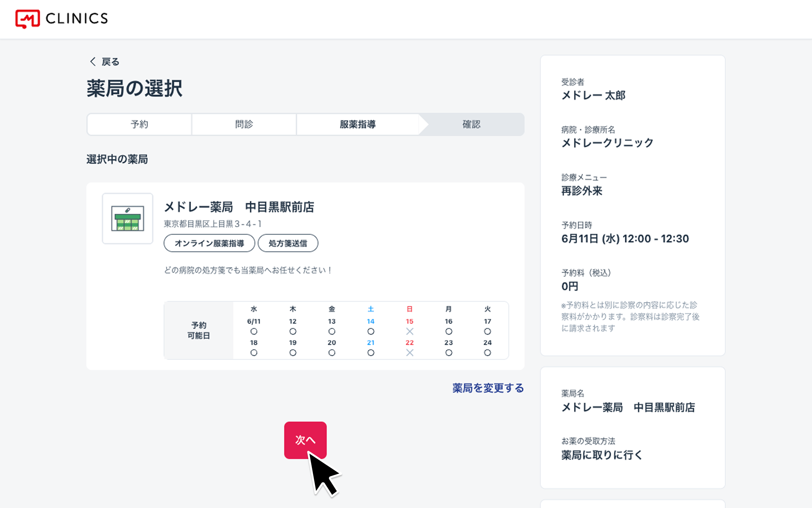Select the circle under date 6/11
Viewport: 812px width, 508px height.
pyautogui.click(x=254, y=332)
